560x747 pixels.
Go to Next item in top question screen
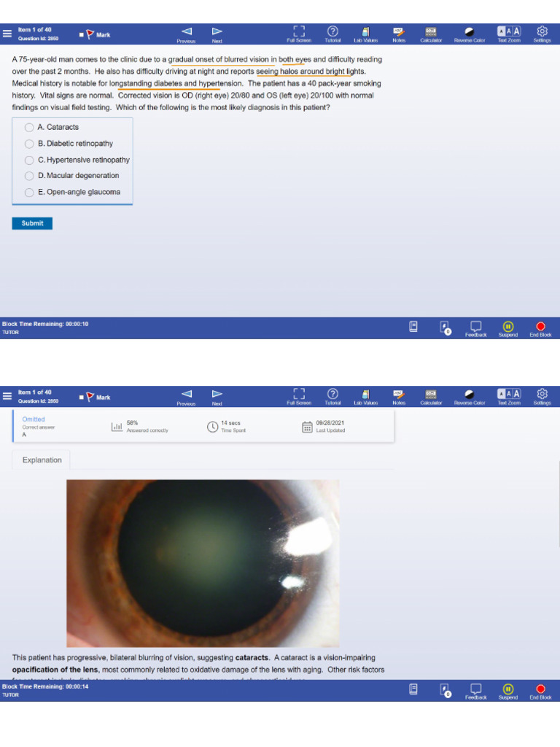(217, 35)
